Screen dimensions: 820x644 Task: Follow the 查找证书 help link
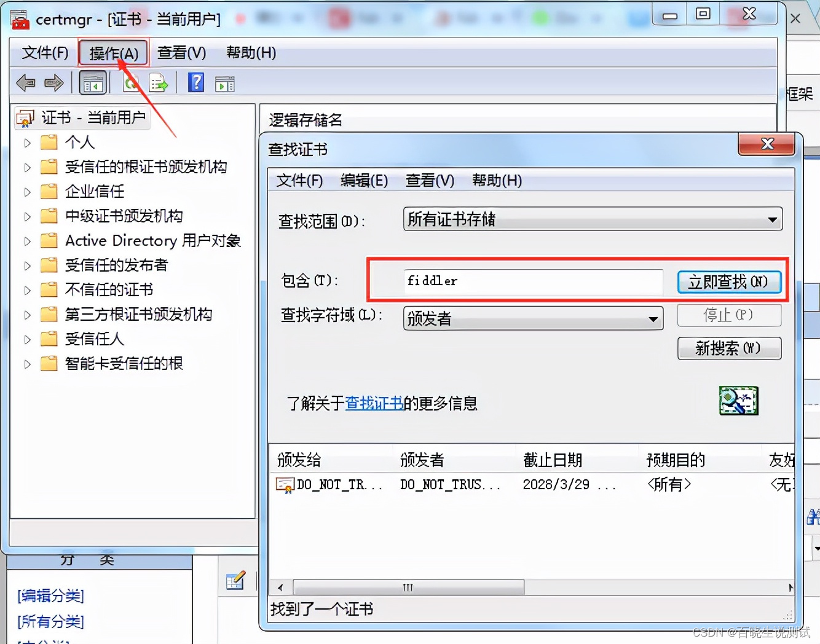tap(375, 404)
